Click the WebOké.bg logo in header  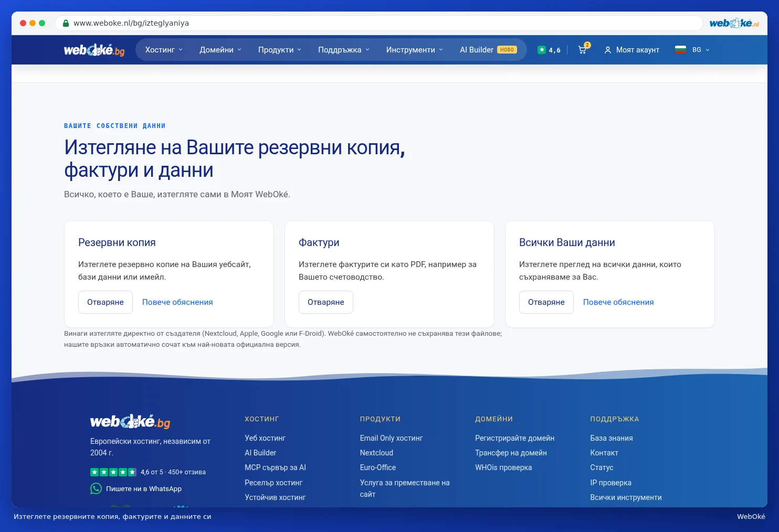click(x=94, y=50)
